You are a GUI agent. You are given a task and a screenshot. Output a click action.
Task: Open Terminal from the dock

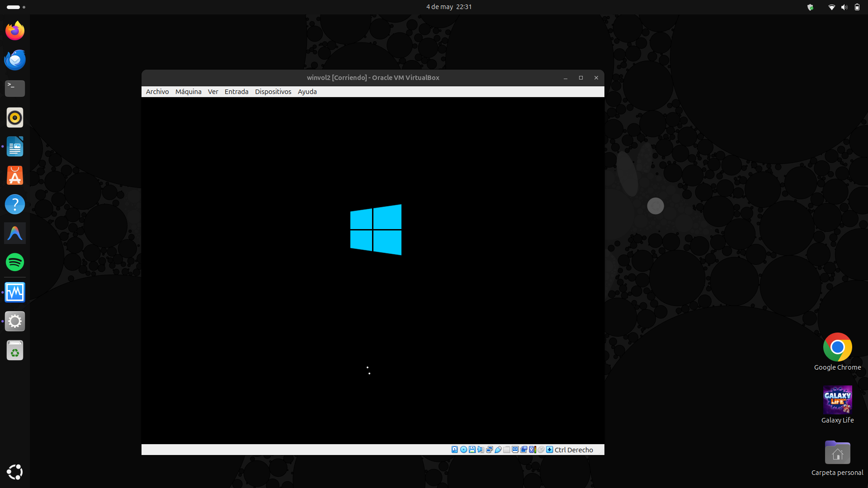tap(15, 89)
